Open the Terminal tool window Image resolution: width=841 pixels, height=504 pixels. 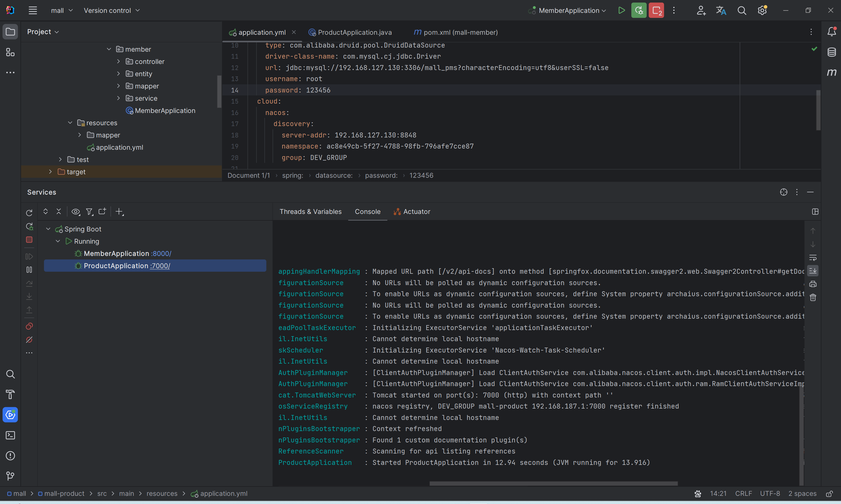[x=10, y=435]
